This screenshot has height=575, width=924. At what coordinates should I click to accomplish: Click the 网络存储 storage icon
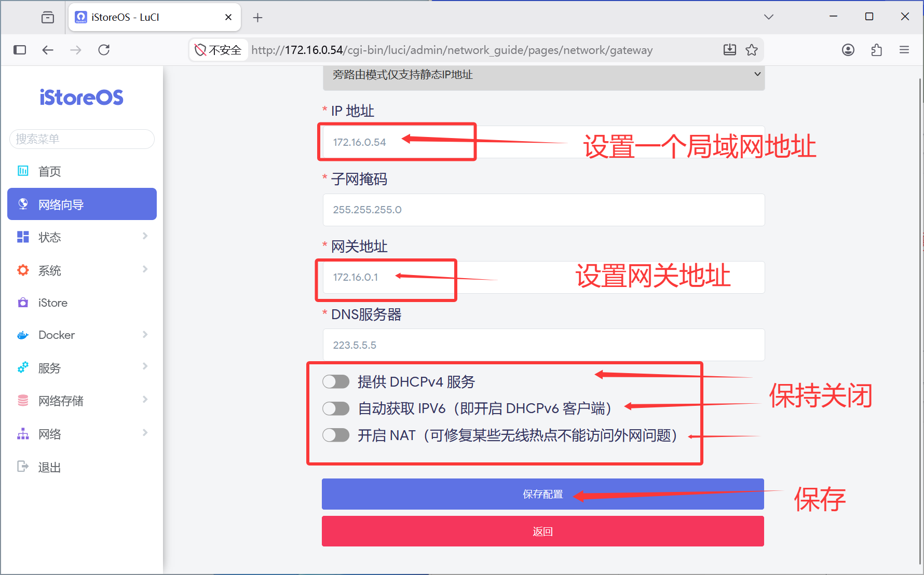[23, 400]
